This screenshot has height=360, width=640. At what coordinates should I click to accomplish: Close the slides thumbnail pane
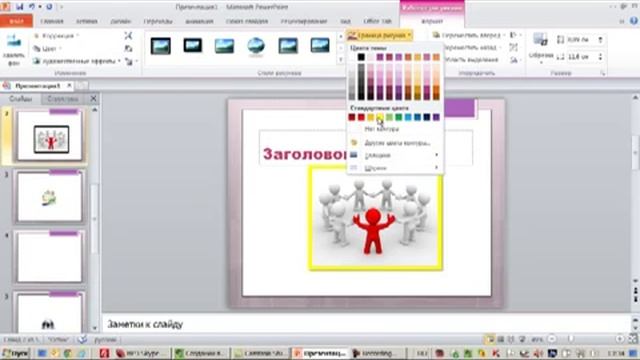pos(93,99)
